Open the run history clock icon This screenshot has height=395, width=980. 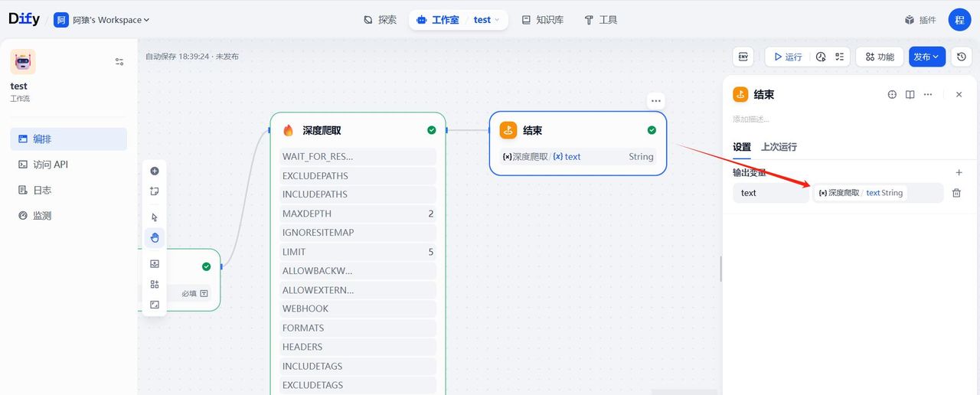[x=821, y=57]
